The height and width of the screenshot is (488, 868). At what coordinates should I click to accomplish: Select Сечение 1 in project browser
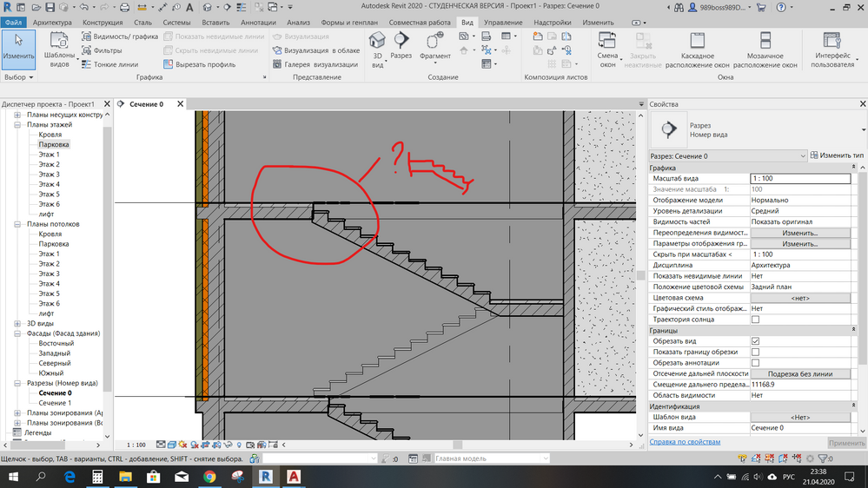55,403
